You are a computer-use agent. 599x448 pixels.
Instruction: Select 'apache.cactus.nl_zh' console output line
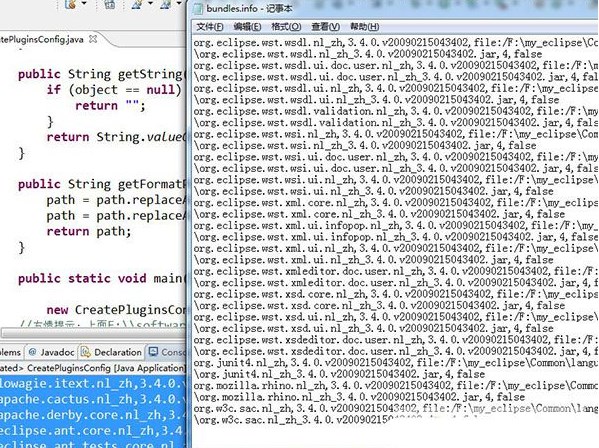pyautogui.click(x=92, y=399)
